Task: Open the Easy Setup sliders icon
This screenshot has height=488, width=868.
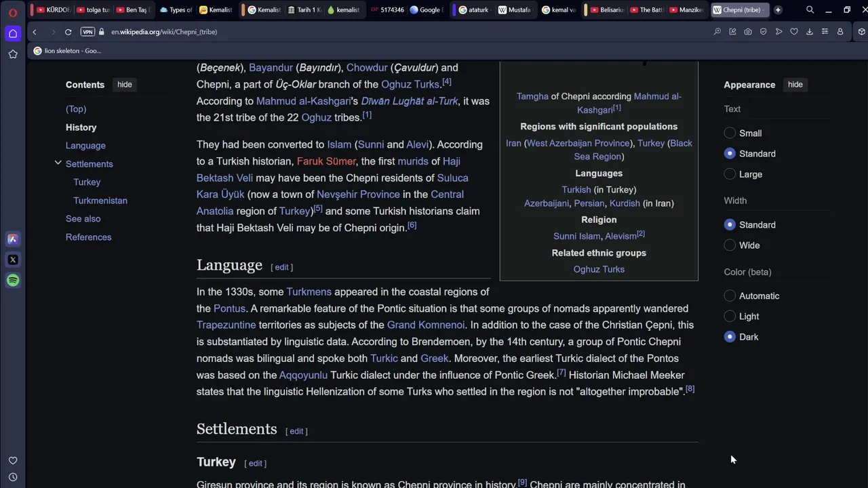Action: pos(825,32)
